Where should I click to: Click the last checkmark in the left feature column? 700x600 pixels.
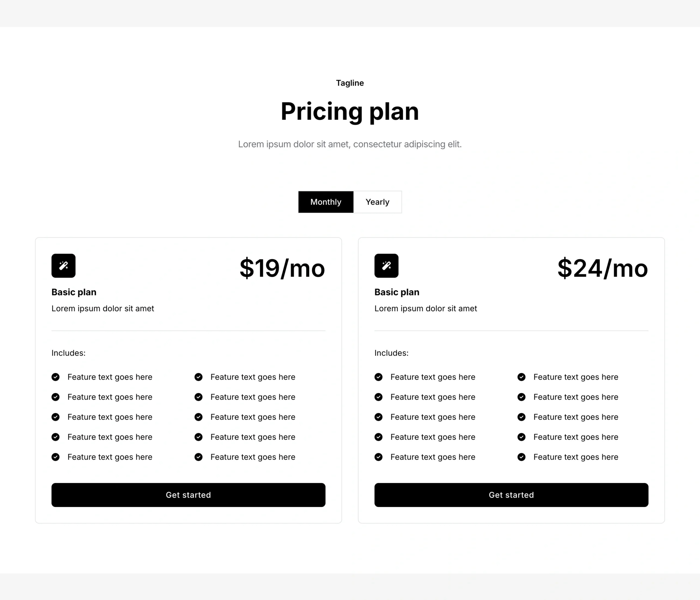(x=56, y=457)
